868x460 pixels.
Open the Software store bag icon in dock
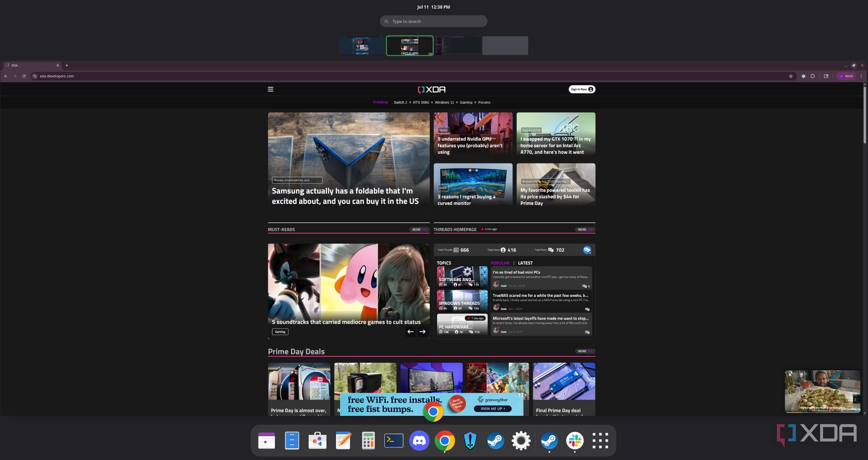[318, 441]
